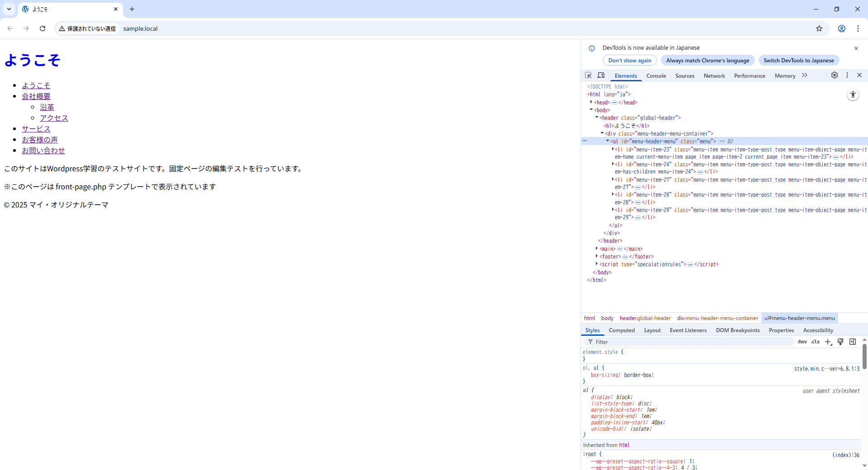
Task: Add new style rule plus icon
Action: click(x=828, y=342)
